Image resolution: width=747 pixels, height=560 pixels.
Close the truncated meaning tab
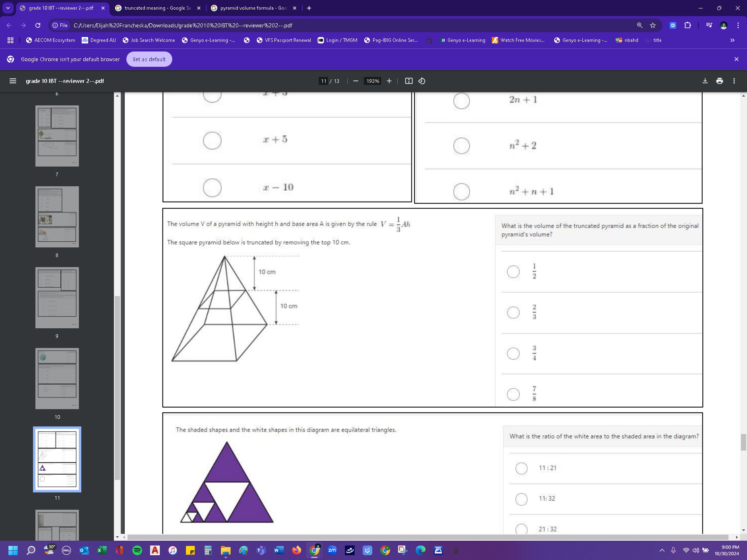tap(198, 8)
